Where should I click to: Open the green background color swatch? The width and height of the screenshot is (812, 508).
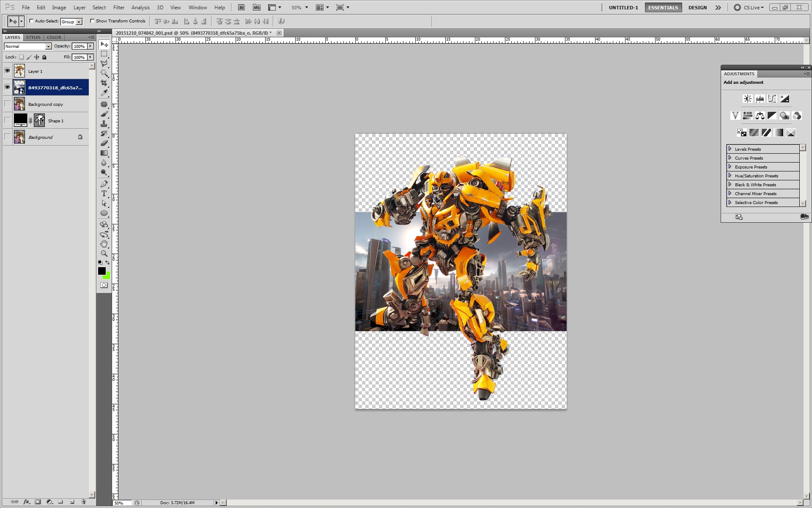click(x=107, y=276)
